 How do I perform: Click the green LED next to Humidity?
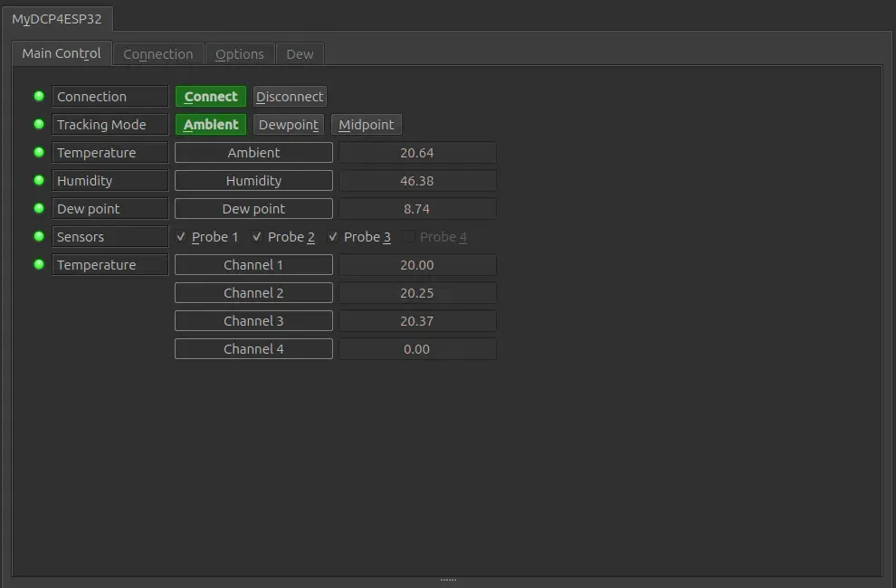click(x=39, y=180)
